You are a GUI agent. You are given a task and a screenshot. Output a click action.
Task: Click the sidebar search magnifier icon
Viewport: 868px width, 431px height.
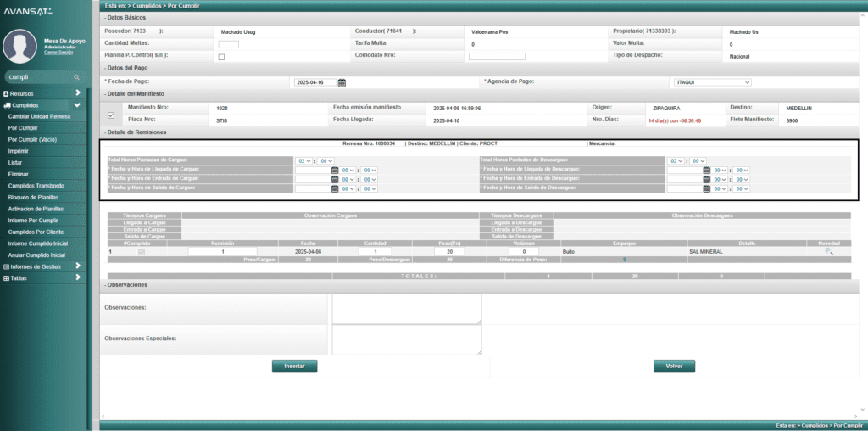click(76, 76)
